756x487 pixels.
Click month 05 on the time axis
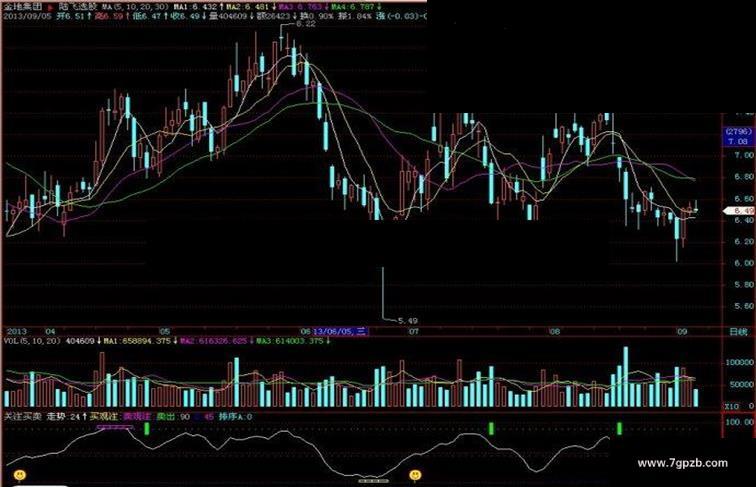[165, 332]
